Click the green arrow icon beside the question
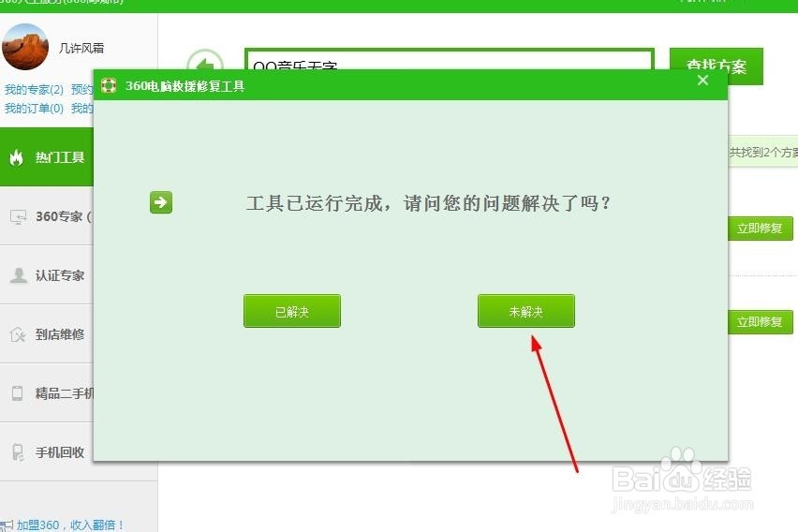Image resolution: width=798 pixels, height=532 pixels. (x=161, y=202)
